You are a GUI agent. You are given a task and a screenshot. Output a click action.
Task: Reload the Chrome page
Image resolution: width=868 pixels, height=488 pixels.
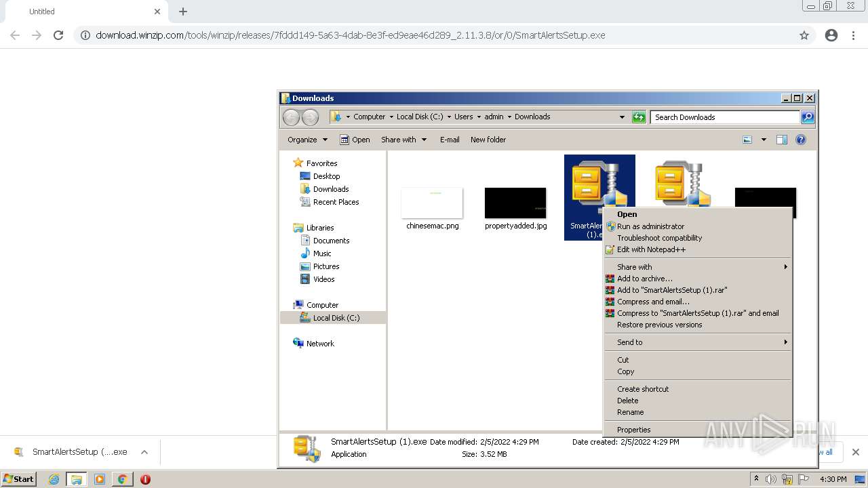pyautogui.click(x=58, y=35)
